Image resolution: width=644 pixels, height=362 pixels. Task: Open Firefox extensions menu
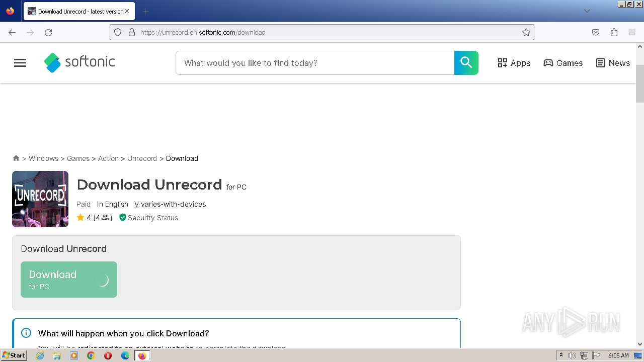click(x=614, y=32)
